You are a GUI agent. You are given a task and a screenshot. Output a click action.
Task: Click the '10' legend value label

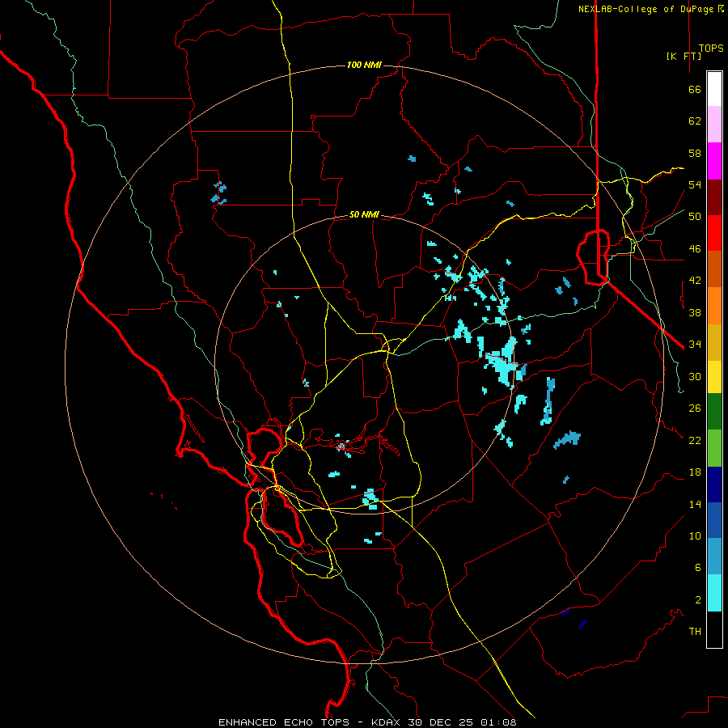[x=695, y=536]
